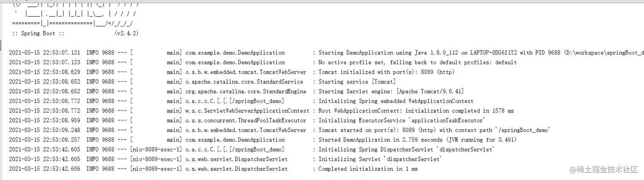Screen dimensions: 644x180
Task: Click 'Tomcat started on port(s): 8089' message
Action: click(434, 130)
